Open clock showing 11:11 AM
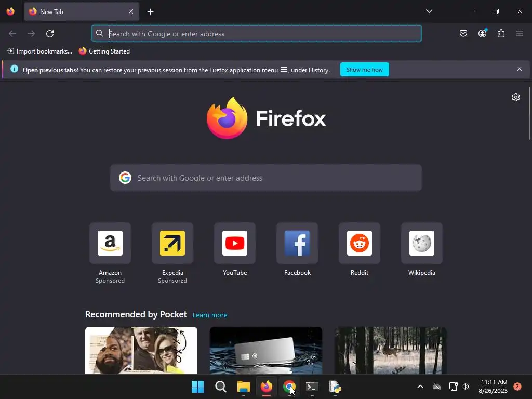Screen dimensions: 532x399 coord(493,387)
